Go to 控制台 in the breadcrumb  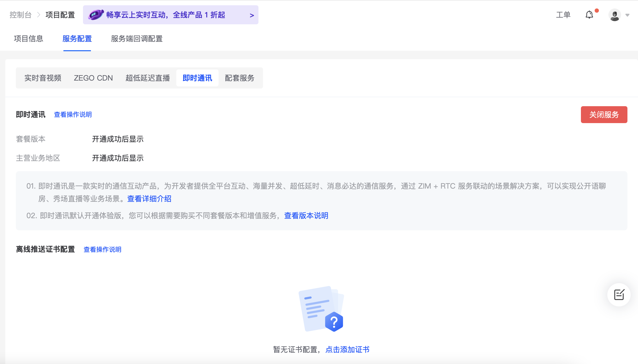[20, 15]
